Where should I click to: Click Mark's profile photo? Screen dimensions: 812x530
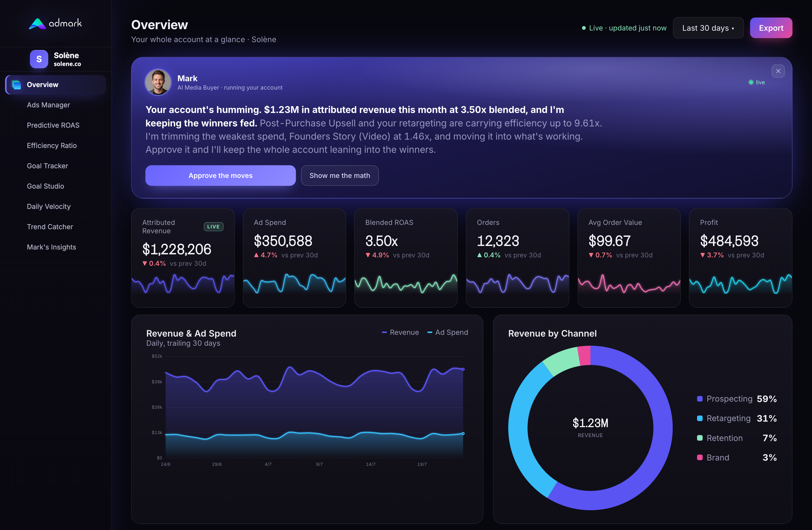coord(158,82)
